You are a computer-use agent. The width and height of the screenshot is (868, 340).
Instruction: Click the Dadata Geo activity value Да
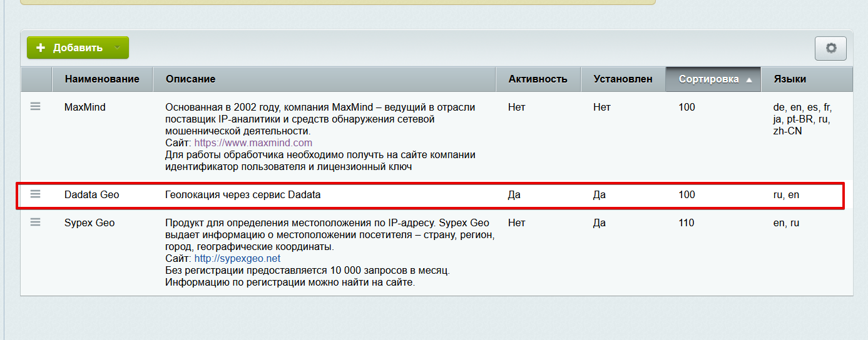(x=514, y=195)
